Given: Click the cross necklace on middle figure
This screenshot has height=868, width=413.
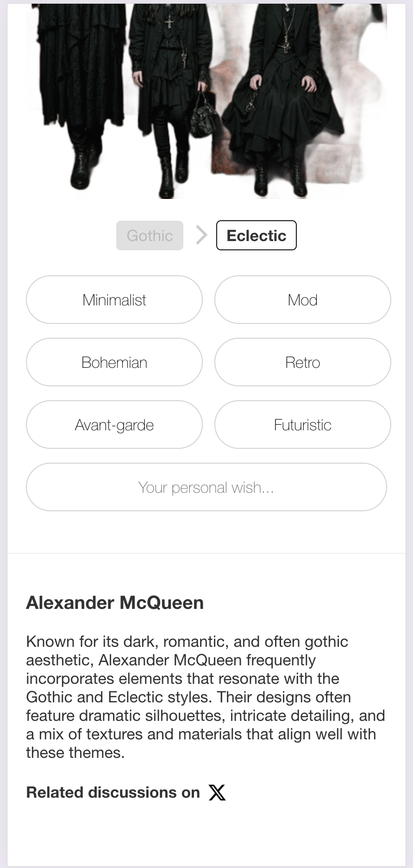Looking at the screenshot, I should point(169,20).
